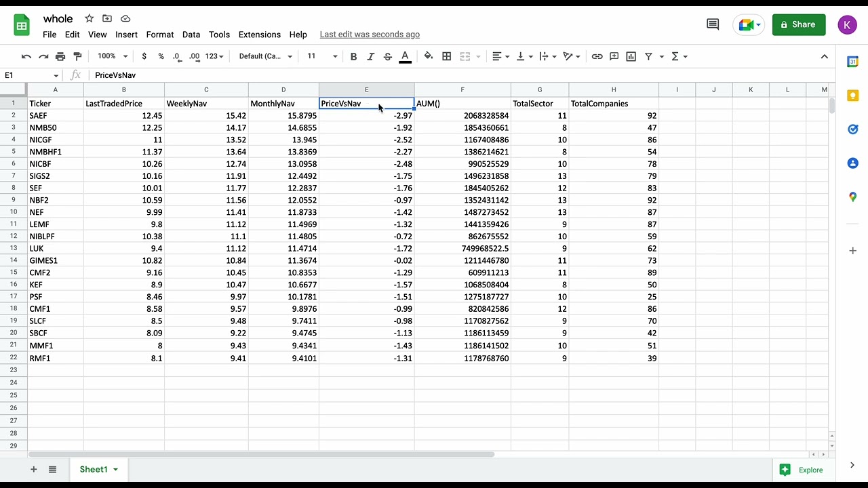Screen dimensions: 868x488
Task: Click the Name box showing E1
Action: [31, 75]
